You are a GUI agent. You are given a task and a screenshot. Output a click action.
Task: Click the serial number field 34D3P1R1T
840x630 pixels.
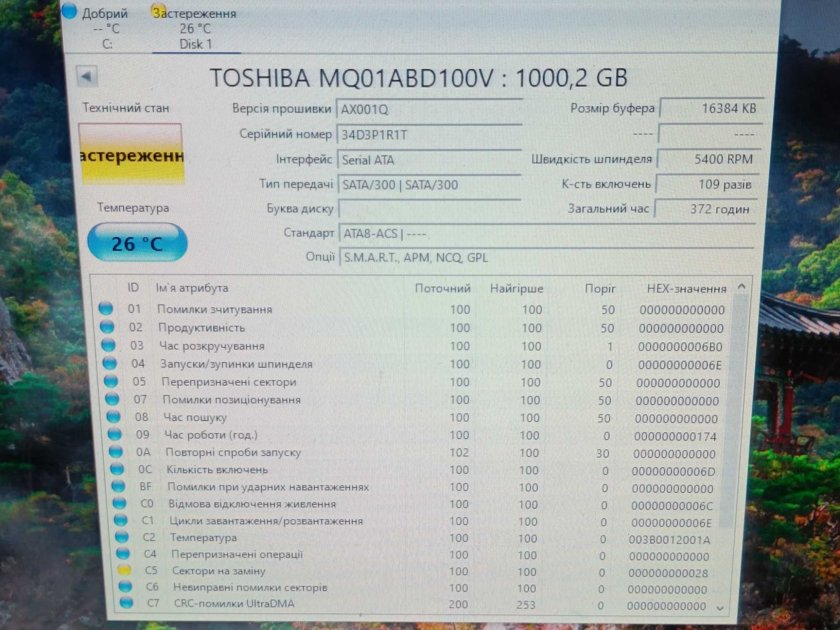(429, 135)
